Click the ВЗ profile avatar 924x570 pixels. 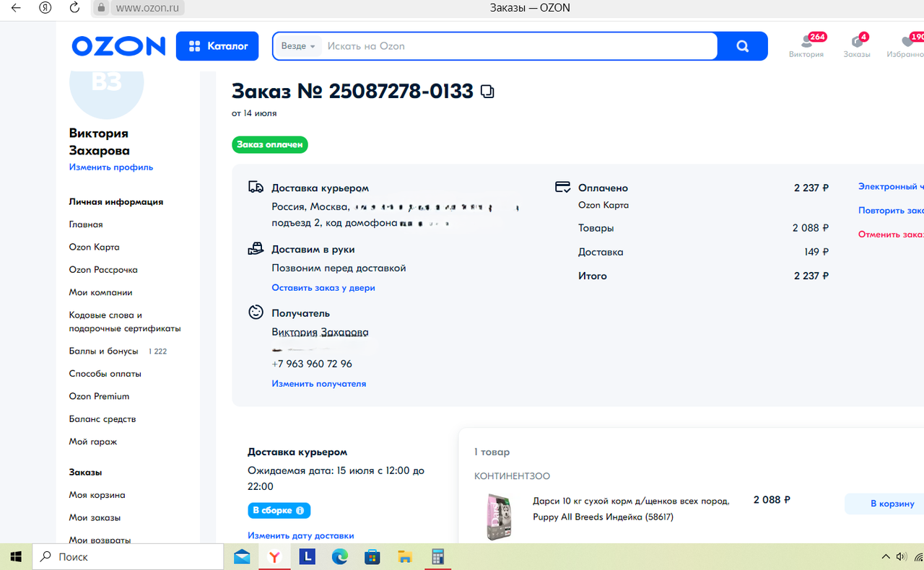[107, 83]
